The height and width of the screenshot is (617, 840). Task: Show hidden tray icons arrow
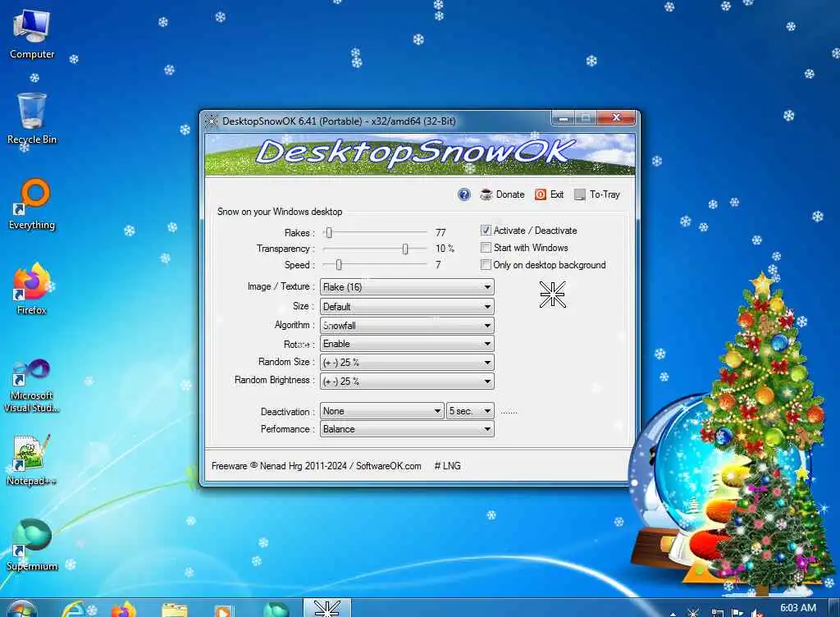click(673, 614)
